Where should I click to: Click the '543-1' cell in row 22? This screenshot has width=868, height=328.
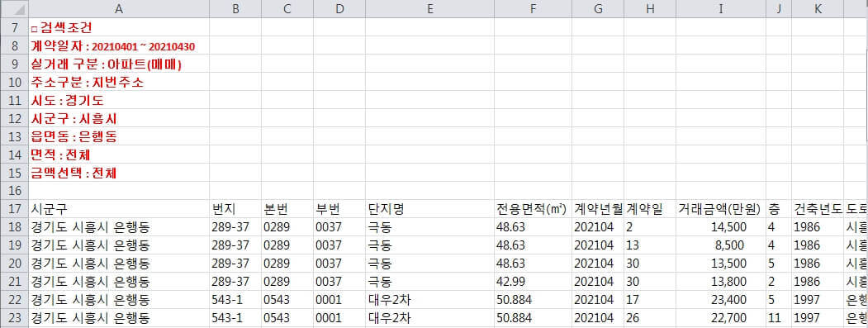(x=235, y=300)
